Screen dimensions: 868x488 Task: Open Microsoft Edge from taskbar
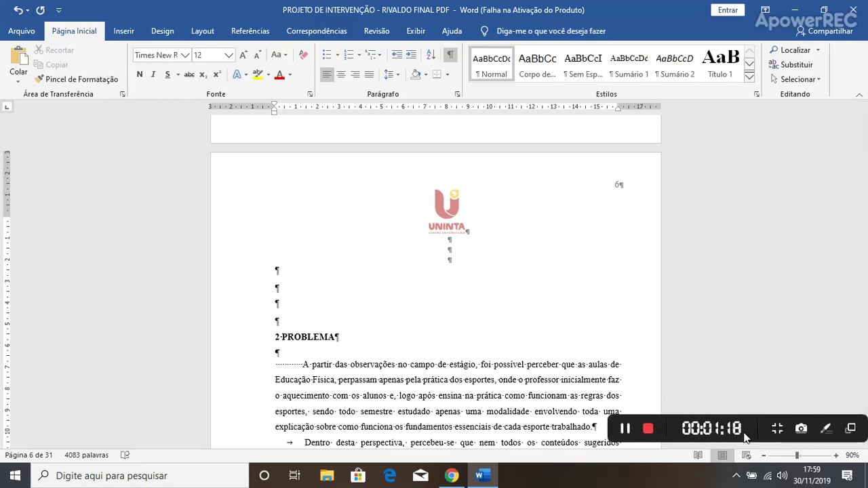pos(389,475)
